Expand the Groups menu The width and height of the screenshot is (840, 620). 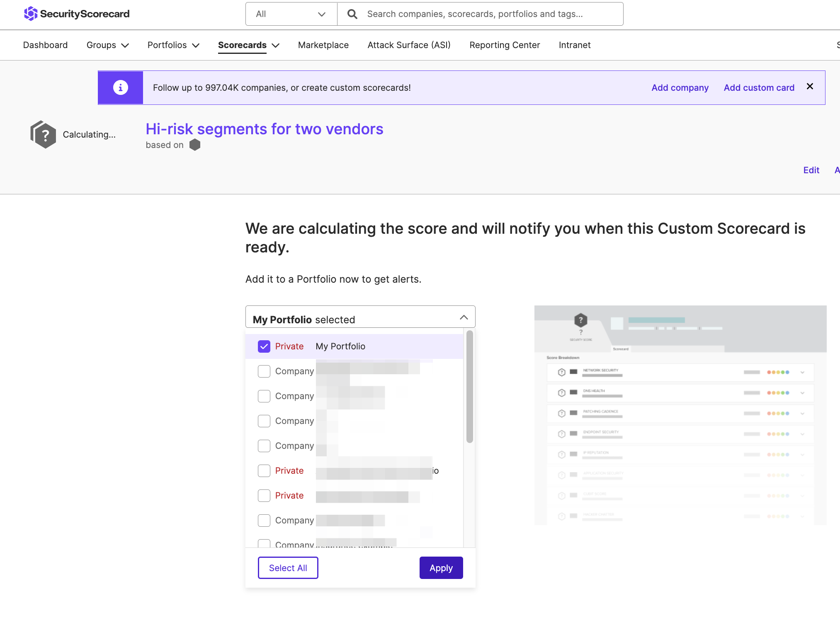click(x=108, y=45)
